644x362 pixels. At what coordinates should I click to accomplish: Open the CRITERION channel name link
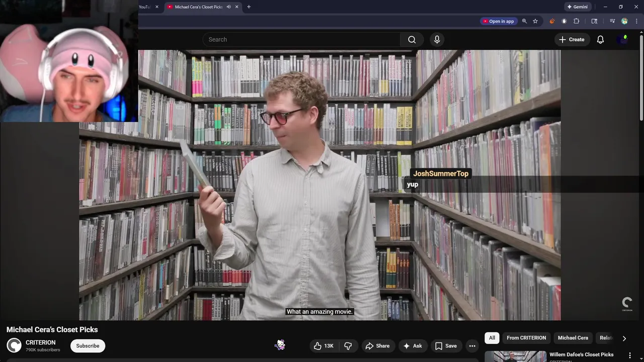click(x=41, y=342)
